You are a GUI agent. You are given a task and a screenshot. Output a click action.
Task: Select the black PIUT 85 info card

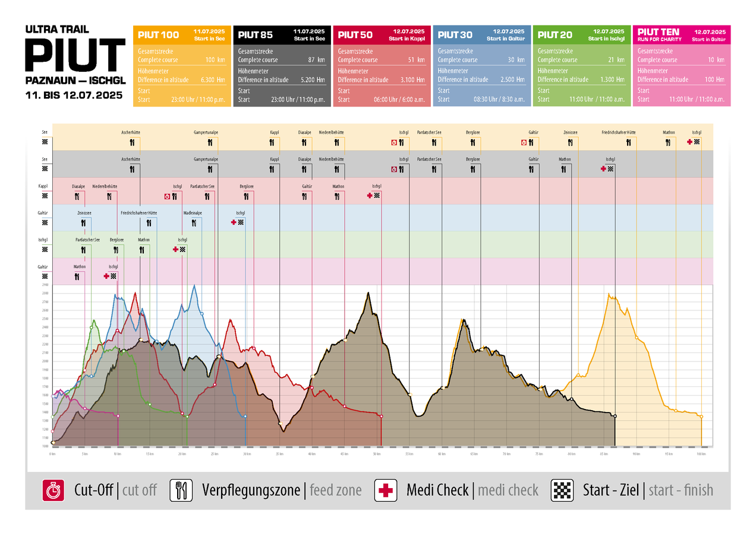click(281, 65)
